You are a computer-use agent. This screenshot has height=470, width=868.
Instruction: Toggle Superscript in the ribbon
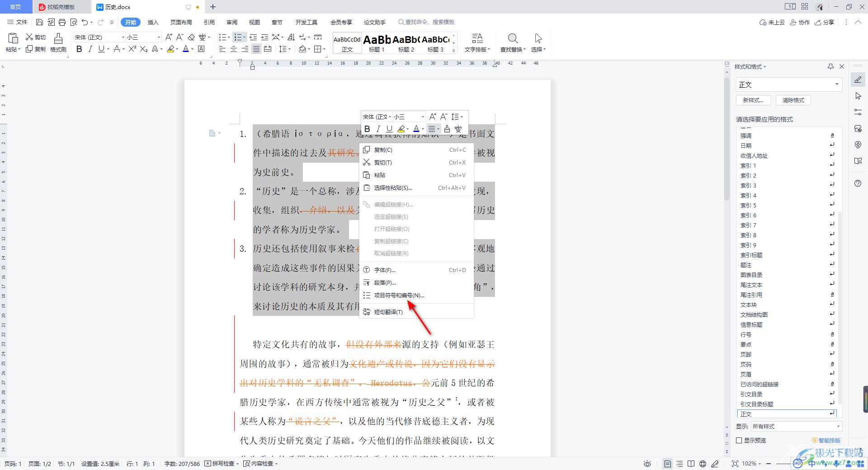click(x=132, y=49)
